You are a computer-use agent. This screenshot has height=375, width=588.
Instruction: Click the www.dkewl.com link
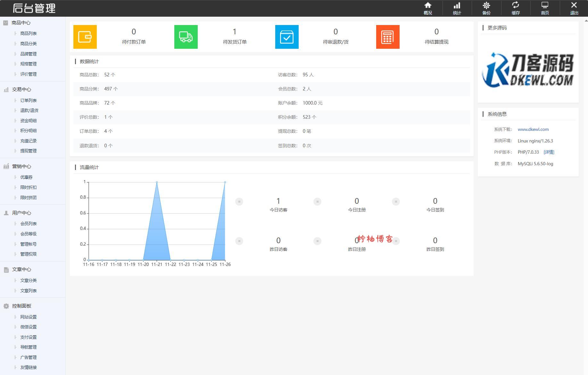(533, 130)
